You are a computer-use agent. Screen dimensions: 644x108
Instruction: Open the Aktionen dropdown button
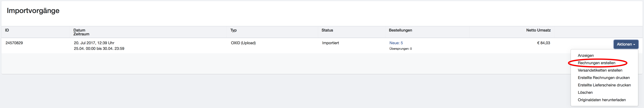click(626, 44)
